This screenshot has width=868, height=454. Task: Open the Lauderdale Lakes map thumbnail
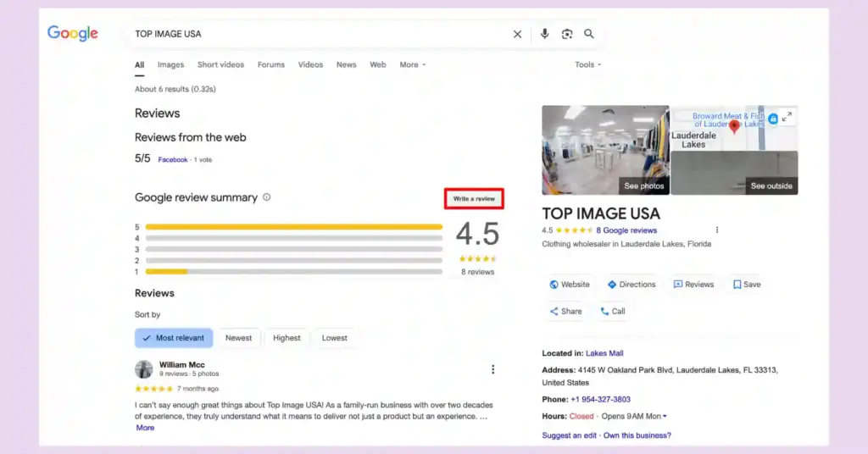735,128
